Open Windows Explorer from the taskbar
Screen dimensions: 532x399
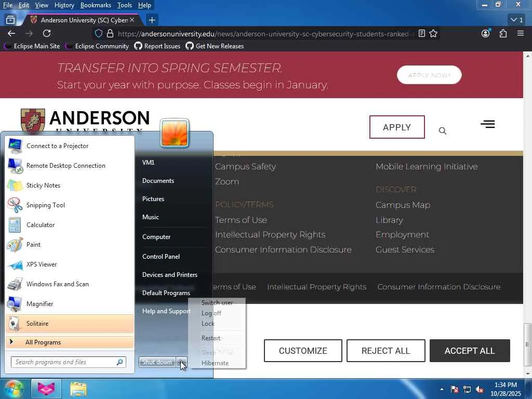tap(78, 389)
